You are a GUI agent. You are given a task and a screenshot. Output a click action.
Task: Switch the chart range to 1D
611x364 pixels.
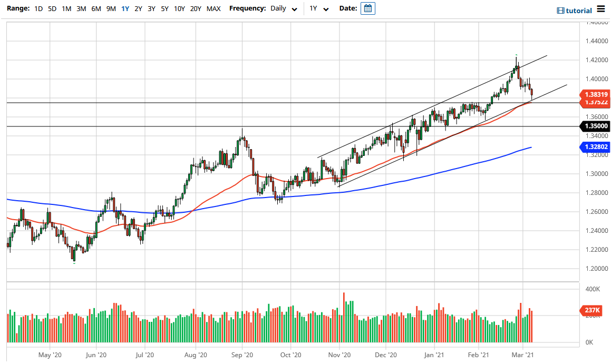[x=37, y=8]
